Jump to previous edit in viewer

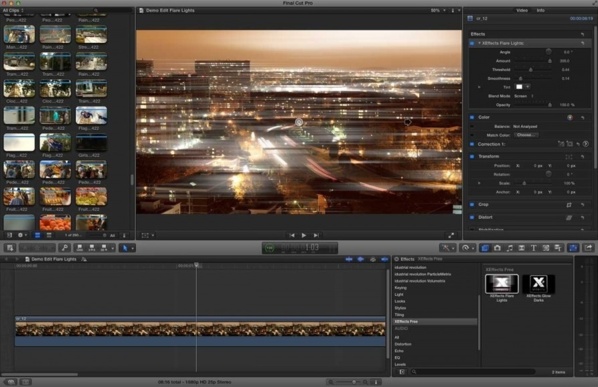(x=292, y=235)
